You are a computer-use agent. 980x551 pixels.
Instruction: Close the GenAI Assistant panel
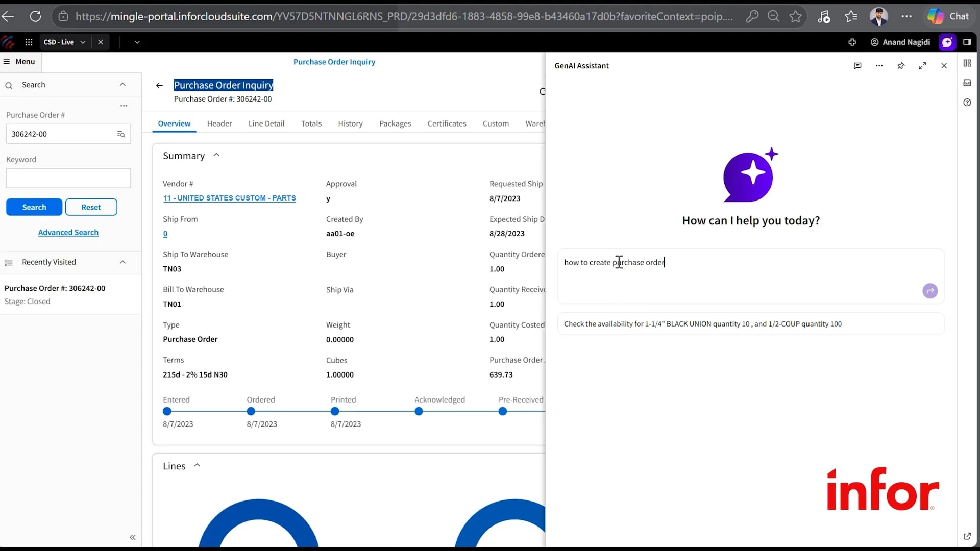(x=944, y=66)
